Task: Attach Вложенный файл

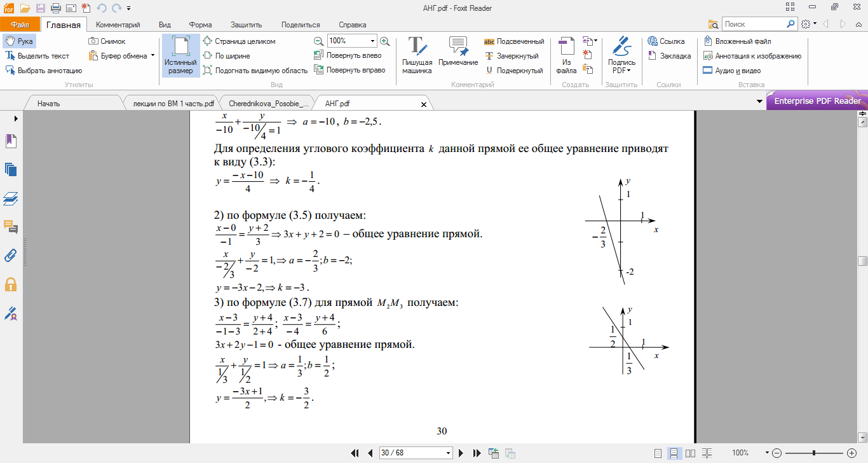Action: tap(737, 41)
